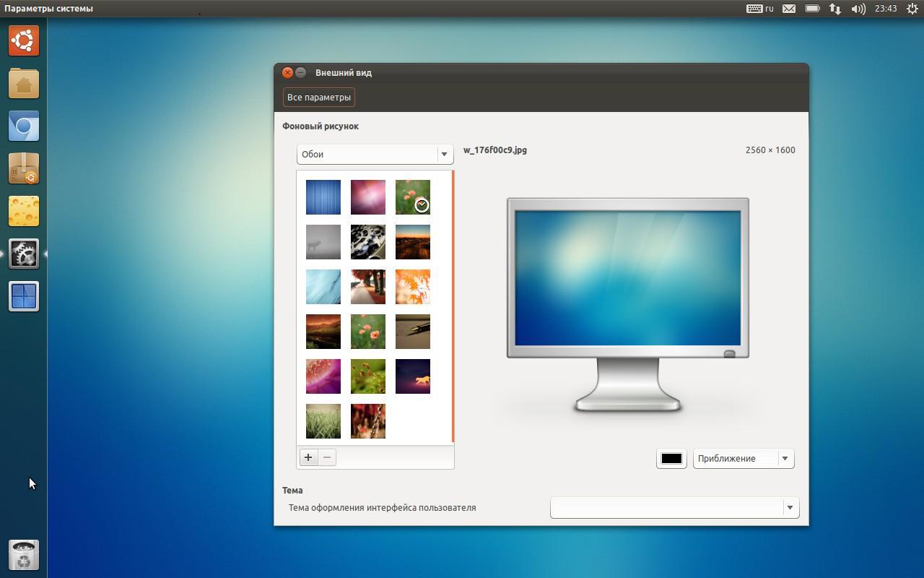This screenshot has width=924, height=578.
Task: Expand the interface theme dropdown
Action: pyautogui.click(x=674, y=507)
